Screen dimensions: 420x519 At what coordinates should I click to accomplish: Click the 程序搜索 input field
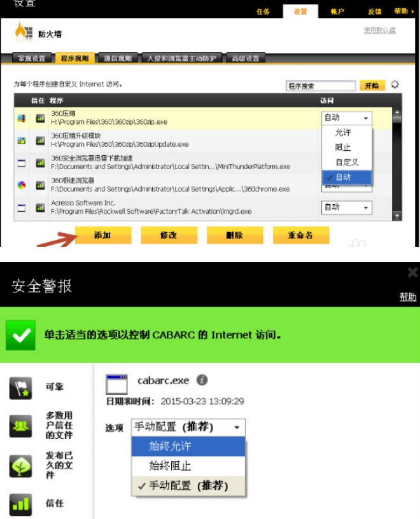(x=321, y=86)
